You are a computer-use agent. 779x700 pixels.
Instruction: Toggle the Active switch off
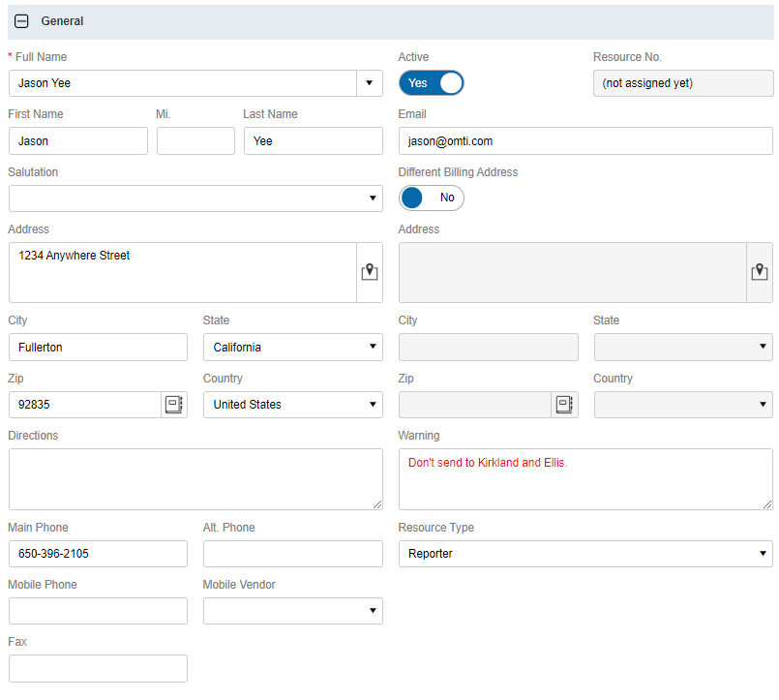click(x=431, y=83)
